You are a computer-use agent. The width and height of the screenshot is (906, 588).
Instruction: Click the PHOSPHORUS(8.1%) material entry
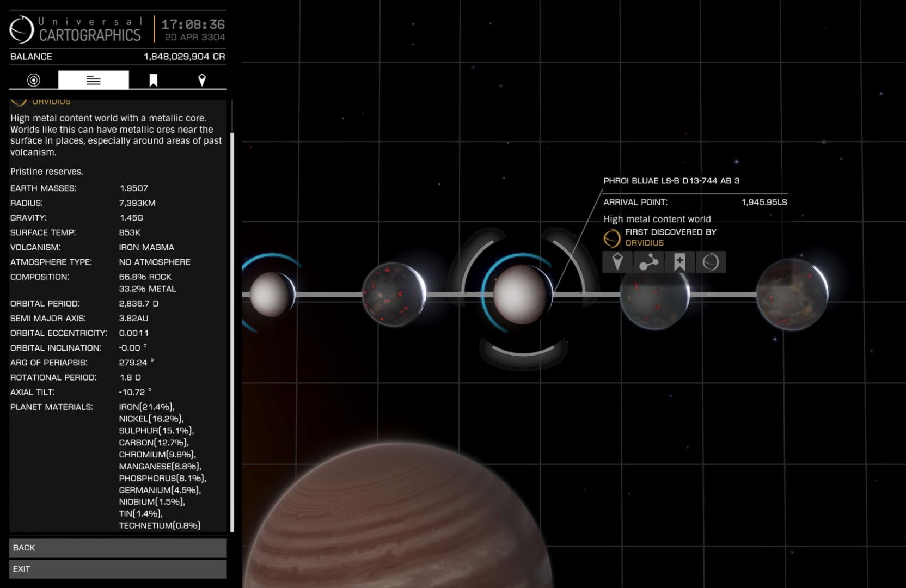click(x=162, y=479)
